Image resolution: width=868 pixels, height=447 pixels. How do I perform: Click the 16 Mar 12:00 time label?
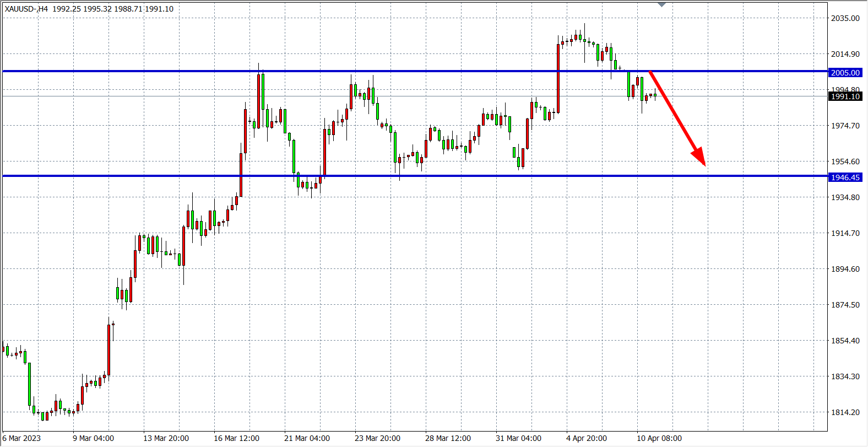(x=236, y=438)
